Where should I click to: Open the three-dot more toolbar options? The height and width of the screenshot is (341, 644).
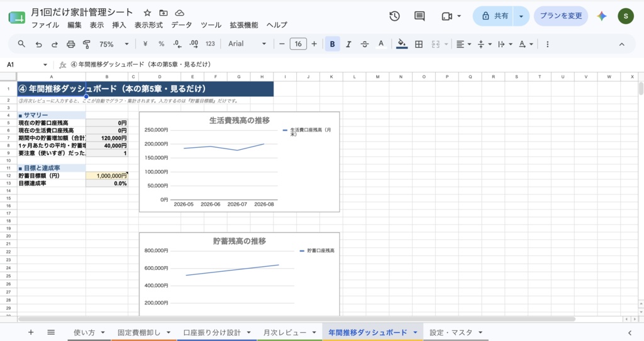coord(547,44)
